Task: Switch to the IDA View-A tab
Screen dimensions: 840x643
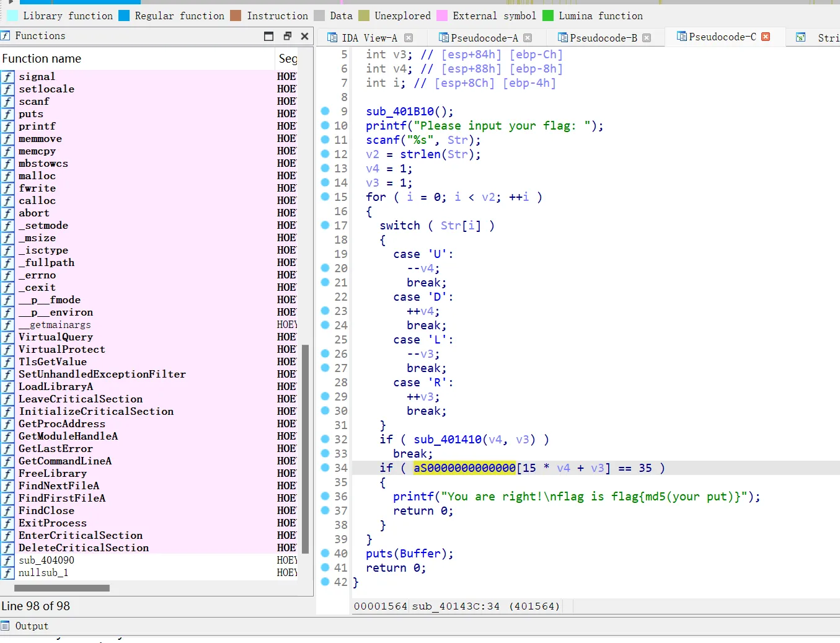Action: (x=369, y=38)
